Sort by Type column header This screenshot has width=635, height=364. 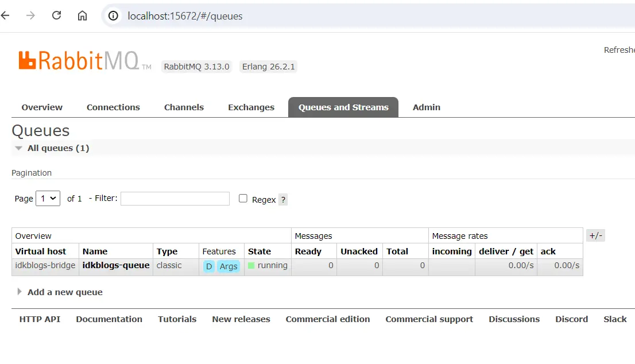coord(167,251)
